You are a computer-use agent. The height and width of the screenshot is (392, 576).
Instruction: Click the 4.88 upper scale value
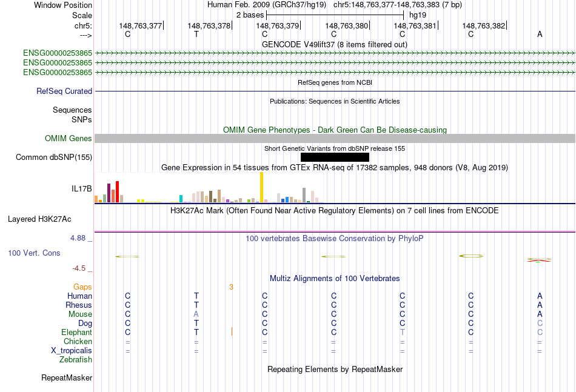click(78, 238)
